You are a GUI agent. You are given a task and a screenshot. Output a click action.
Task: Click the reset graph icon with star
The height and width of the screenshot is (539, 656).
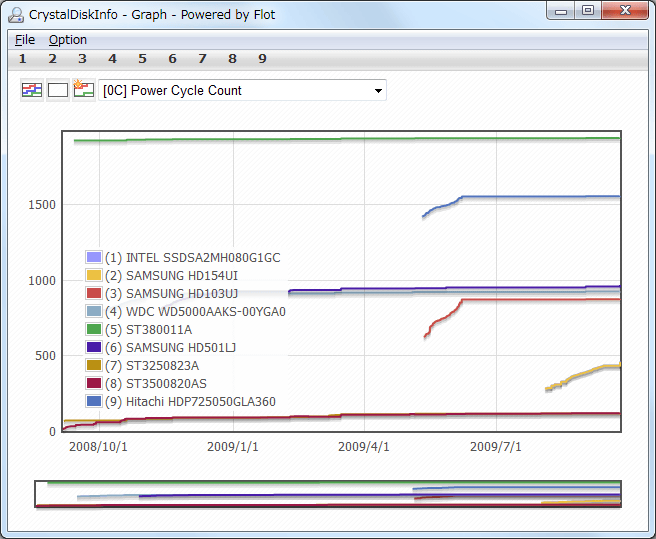point(83,90)
